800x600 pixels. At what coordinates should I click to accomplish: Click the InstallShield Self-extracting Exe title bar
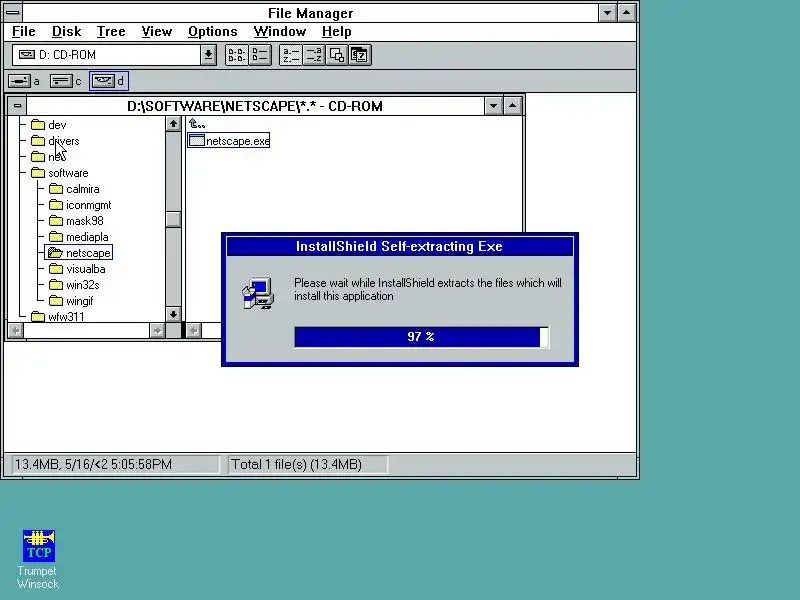tap(399, 246)
